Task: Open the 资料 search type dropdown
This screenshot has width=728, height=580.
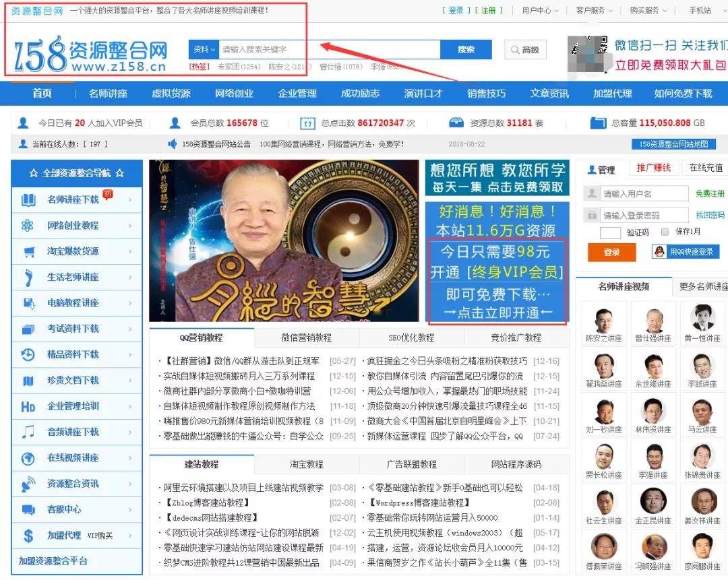Action: tap(204, 49)
